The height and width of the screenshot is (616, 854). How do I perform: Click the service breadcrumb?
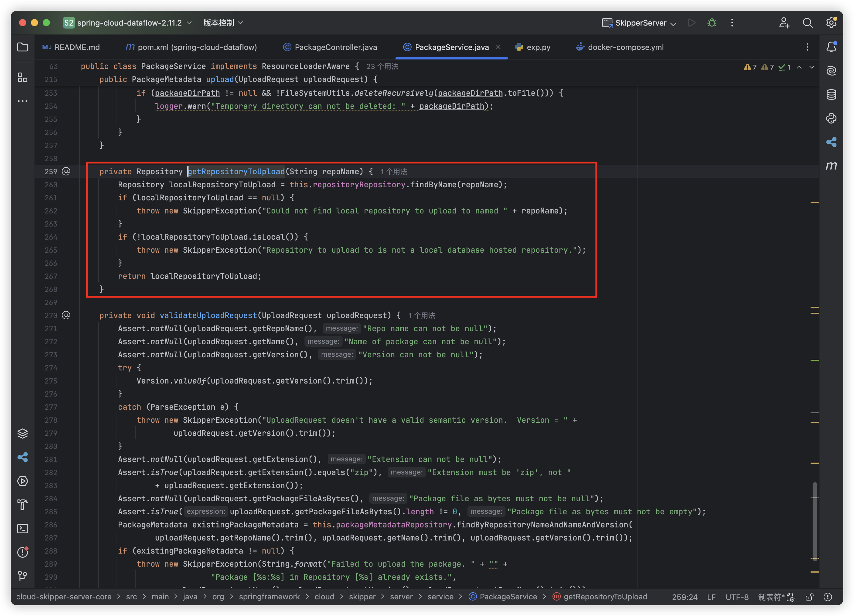tap(440, 597)
